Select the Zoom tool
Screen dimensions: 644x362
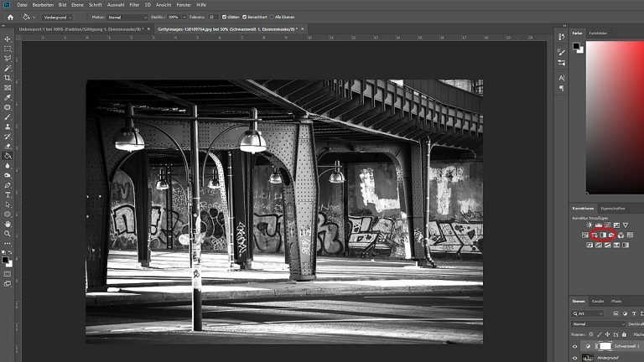tap(8, 233)
